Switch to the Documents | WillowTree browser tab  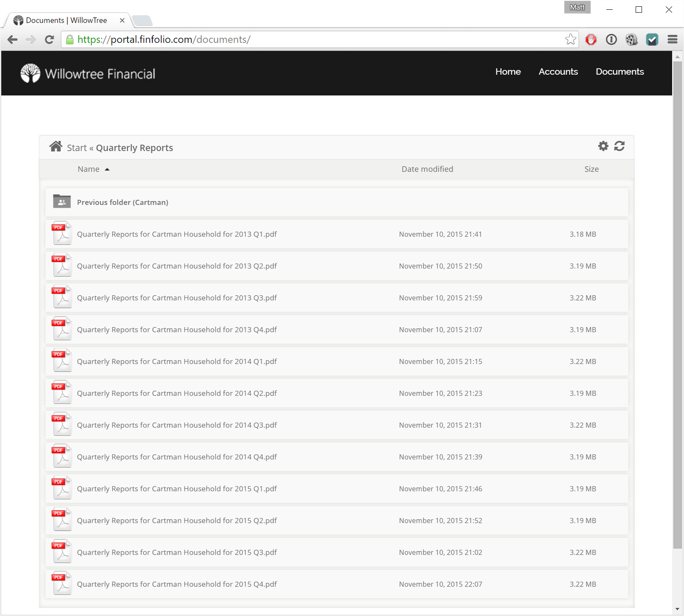[66, 20]
